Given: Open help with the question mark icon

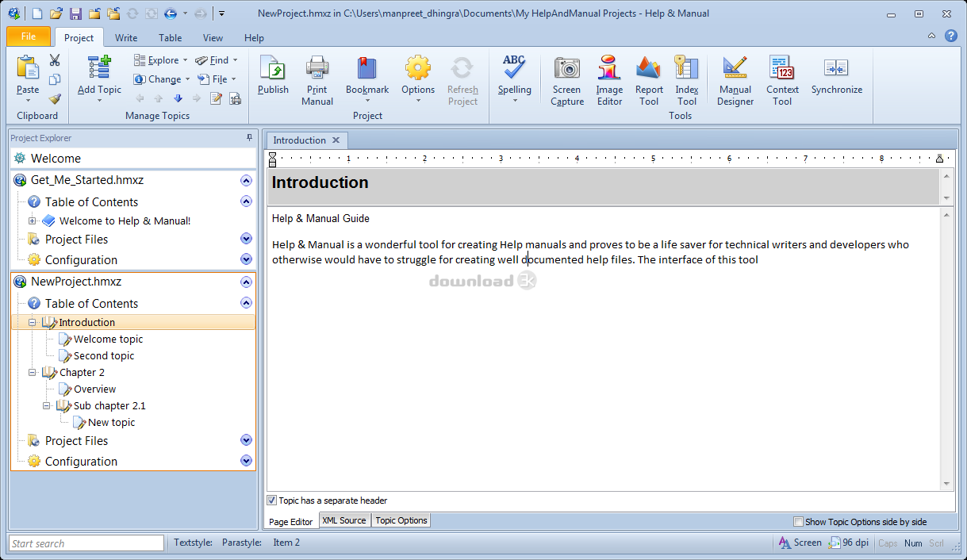Looking at the screenshot, I should tap(950, 36).
